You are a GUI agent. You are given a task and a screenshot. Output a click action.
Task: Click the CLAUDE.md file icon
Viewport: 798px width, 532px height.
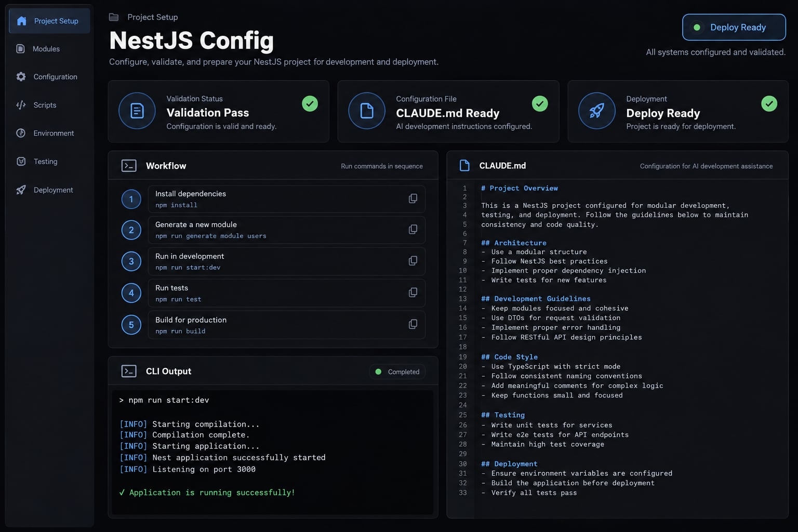click(x=464, y=166)
